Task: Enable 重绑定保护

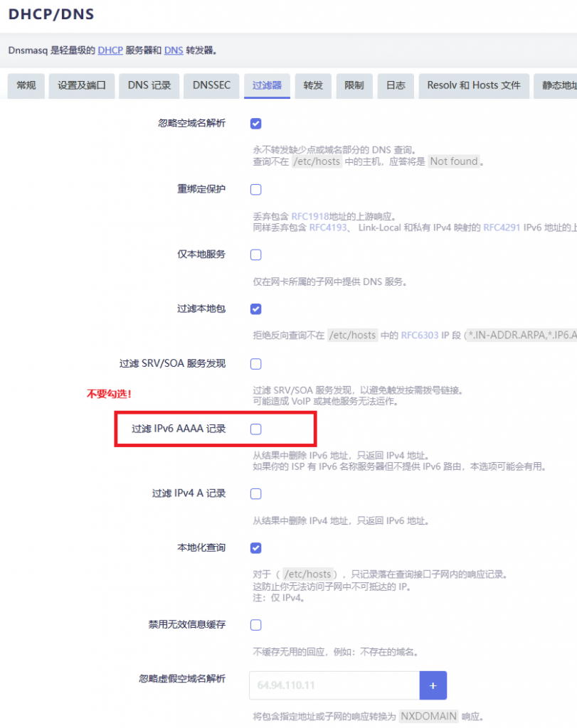Action: [x=255, y=189]
